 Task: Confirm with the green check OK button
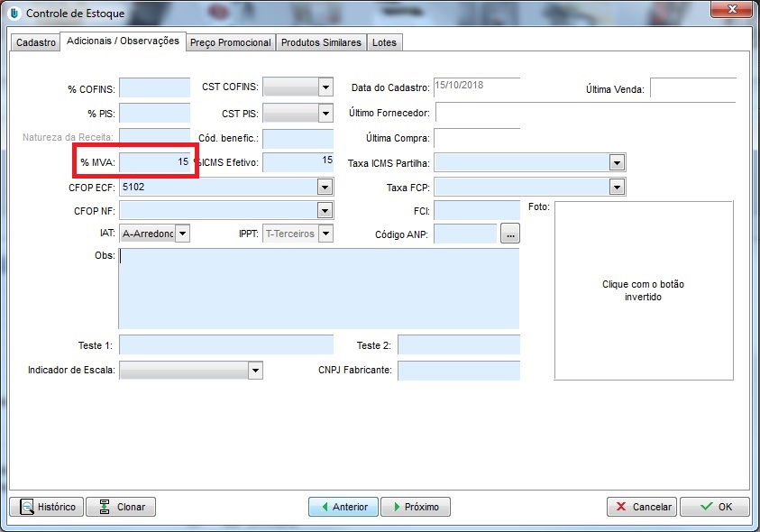(714, 507)
